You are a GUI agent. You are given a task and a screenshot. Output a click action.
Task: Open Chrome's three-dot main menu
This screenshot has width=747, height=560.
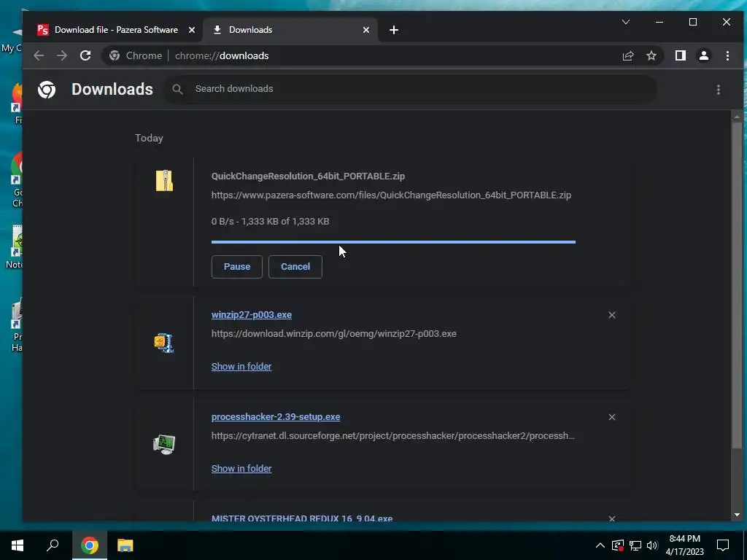click(727, 55)
